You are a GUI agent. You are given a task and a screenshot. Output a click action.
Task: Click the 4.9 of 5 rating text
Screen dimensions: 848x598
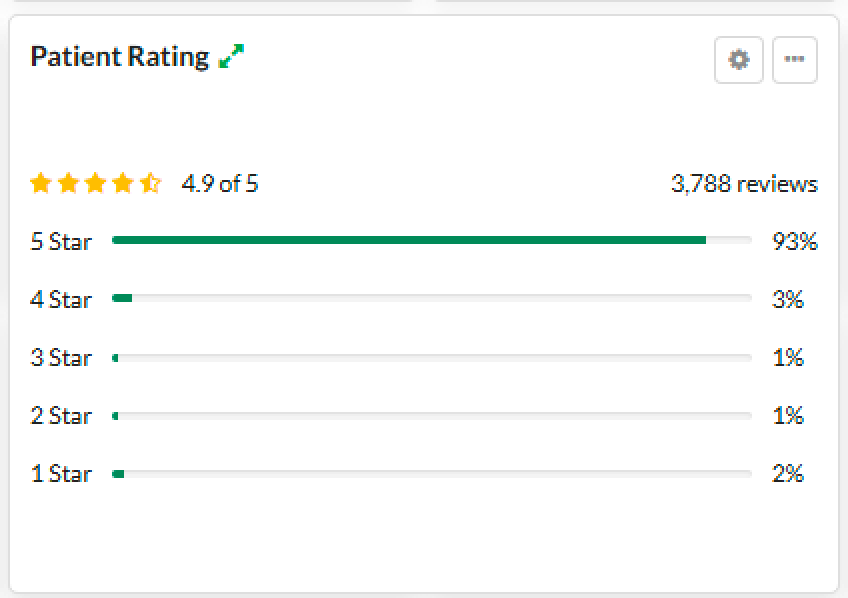click(x=220, y=184)
